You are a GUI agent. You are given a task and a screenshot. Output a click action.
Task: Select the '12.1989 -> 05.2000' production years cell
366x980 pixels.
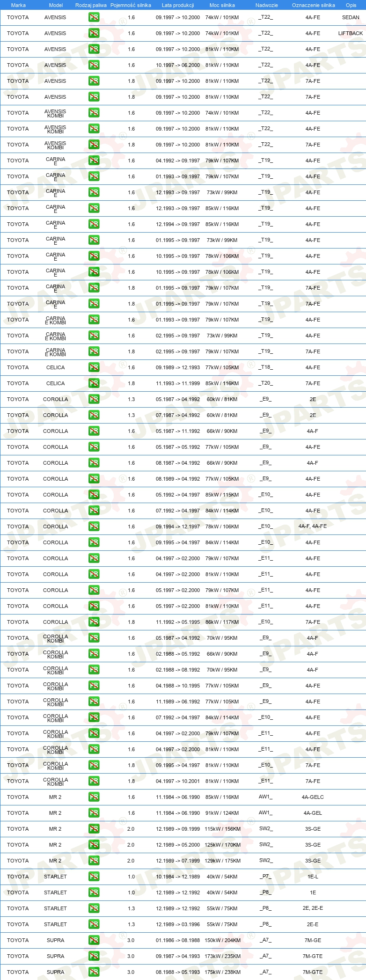178,845
